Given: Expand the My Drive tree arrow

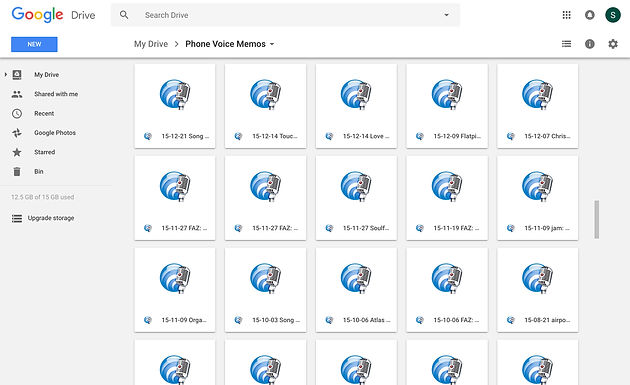Looking at the screenshot, I should click(6, 75).
